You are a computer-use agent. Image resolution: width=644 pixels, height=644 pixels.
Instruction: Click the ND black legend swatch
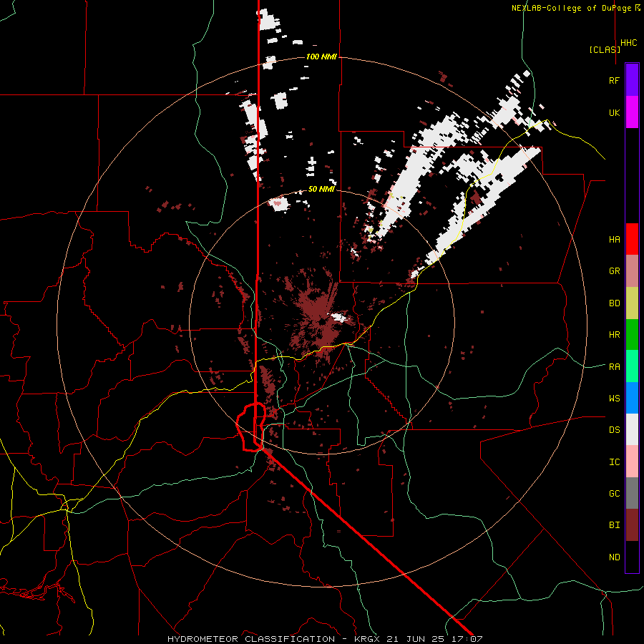click(x=632, y=557)
